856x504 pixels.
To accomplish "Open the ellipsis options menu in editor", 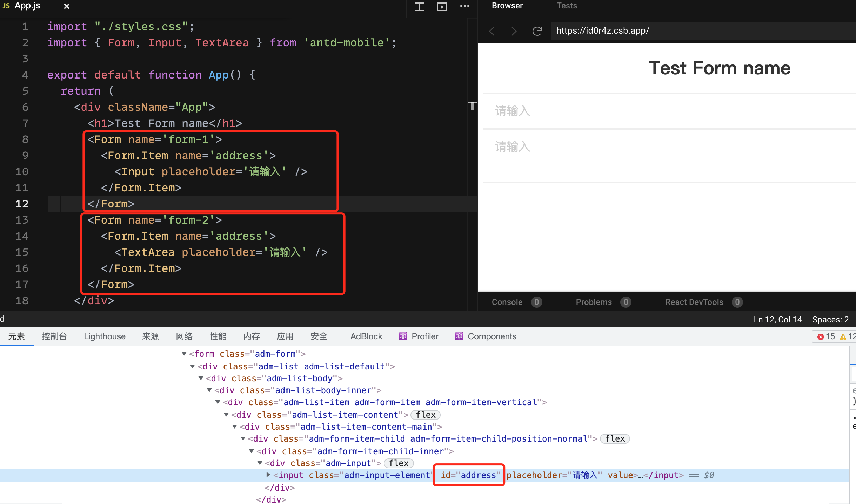I will [465, 6].
